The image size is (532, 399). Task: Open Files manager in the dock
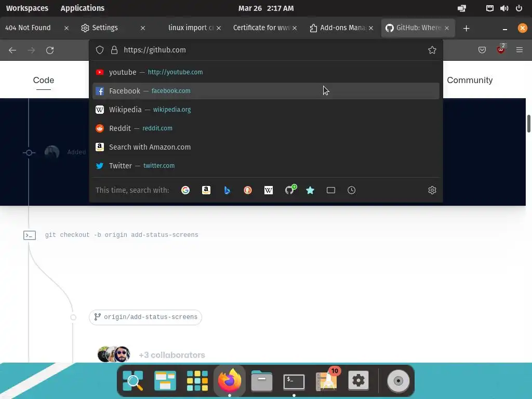coord(262,381)
